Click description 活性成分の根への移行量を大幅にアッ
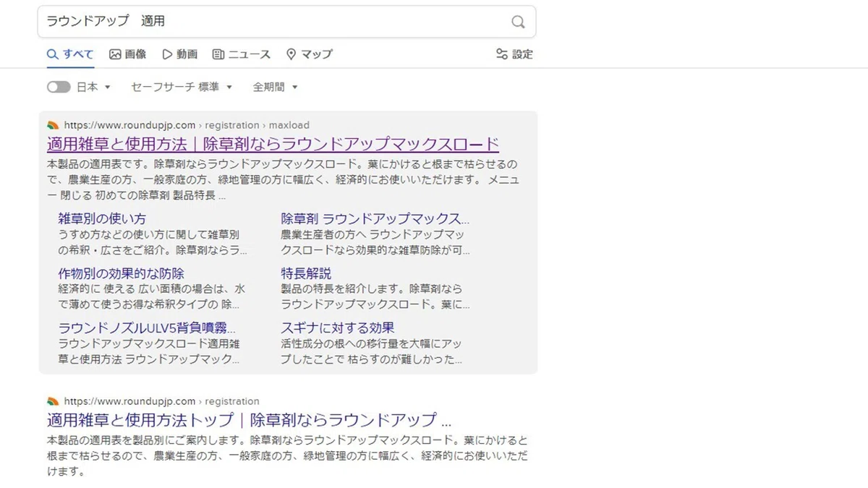The width and height of the screenshot is (868, 488). click(371, 351)
